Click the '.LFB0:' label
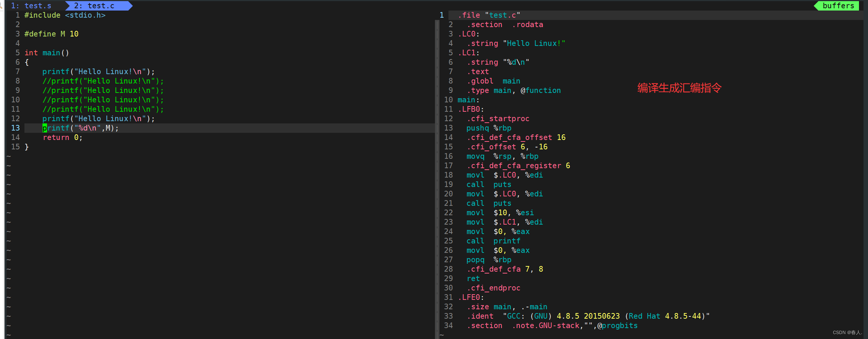Image resolution: width=868 pixels, height=339 pixels. click(x=471, y=109)
